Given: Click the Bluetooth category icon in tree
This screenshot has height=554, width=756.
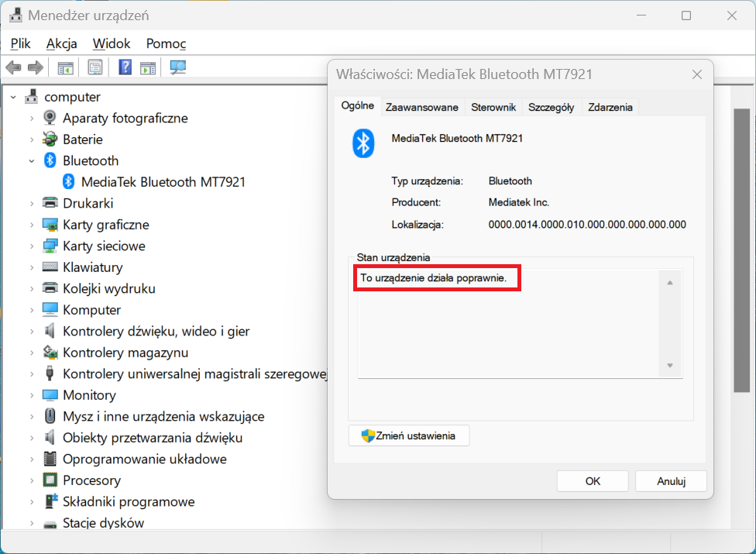Looking at the screenshot, I should click(x=50, y=160).
